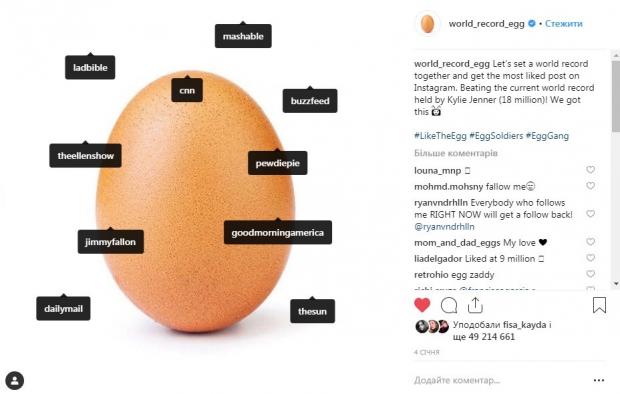Click the red heart like icon
620x394 pixels.
click(422, 305)
